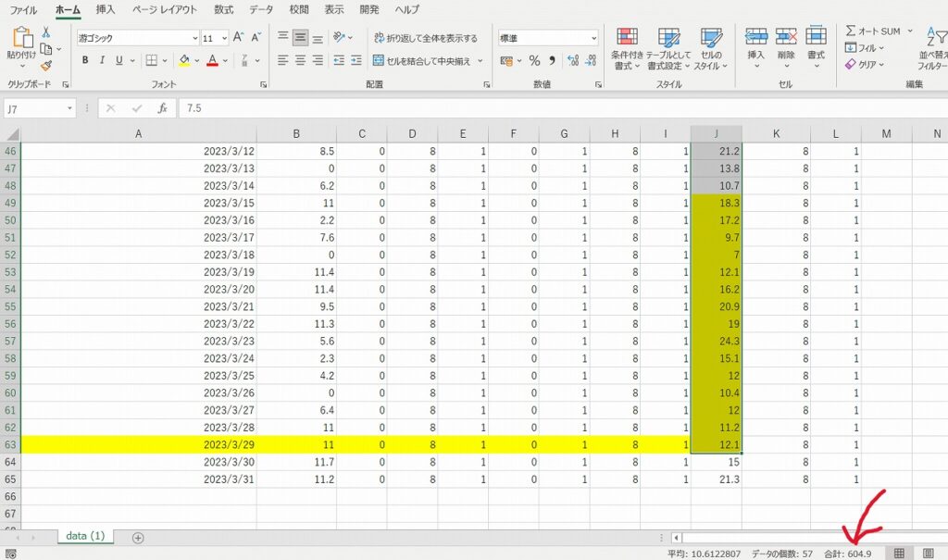
Task: Open 条件付き書式 conditional formatting
Action: tap(627, 49)
